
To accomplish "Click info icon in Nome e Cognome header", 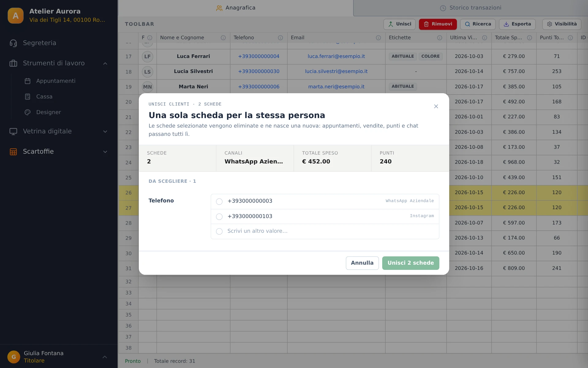I will point(223,38).
